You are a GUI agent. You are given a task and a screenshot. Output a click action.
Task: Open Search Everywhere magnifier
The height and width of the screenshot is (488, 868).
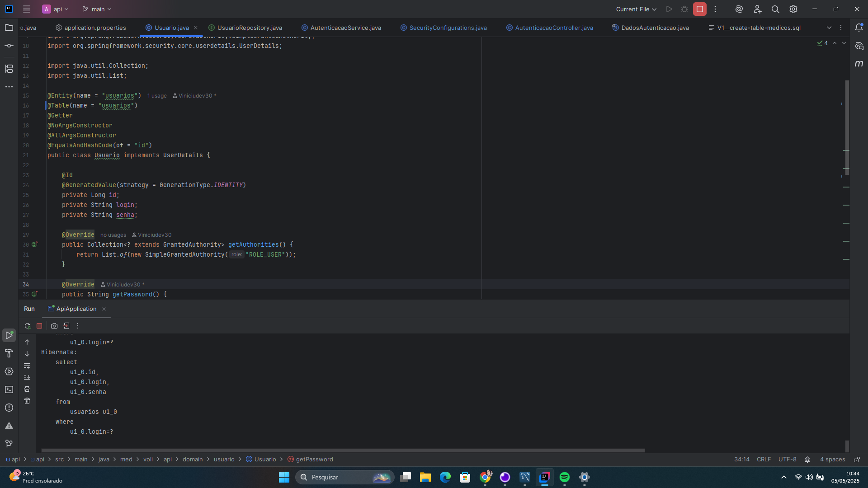click(775, 9)
